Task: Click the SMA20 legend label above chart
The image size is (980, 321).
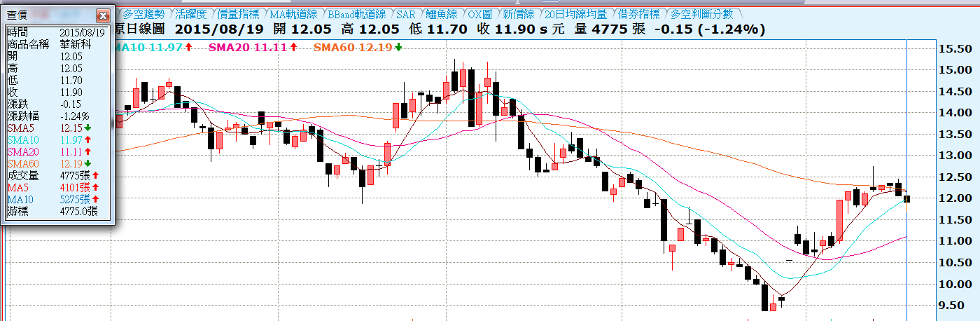Action: click(x=248, y=47)
